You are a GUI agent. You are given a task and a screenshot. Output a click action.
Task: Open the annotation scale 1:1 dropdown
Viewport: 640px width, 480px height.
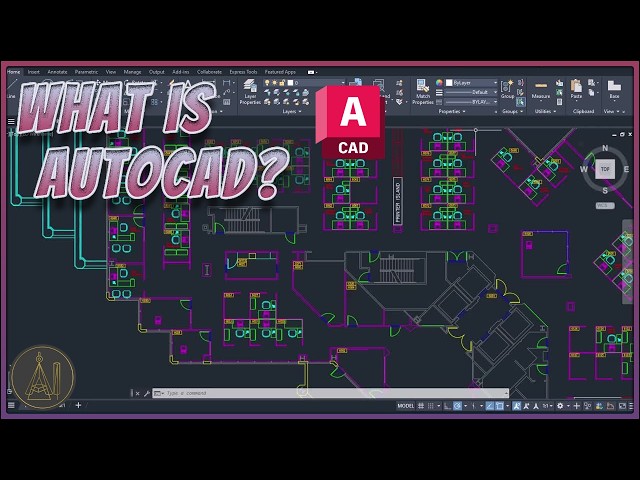(547, 406)
